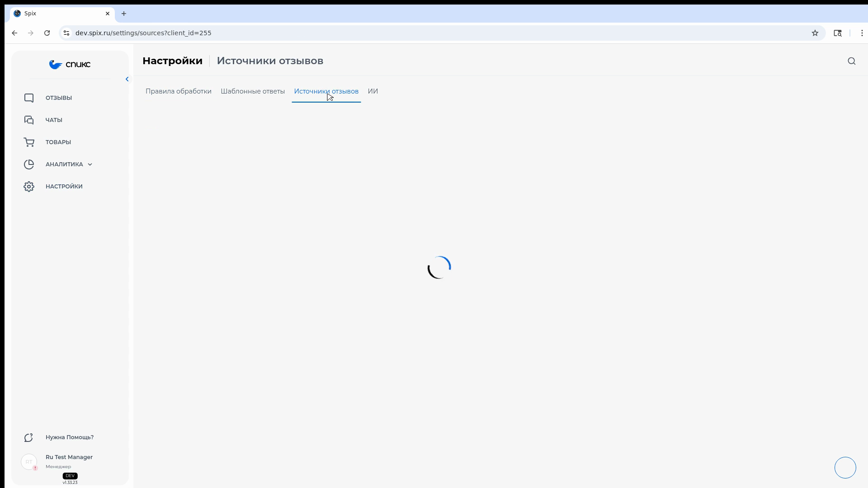The height and width of the screenshot is (488, 868).
Task: Click the Источники отзывов page subtitle
Action: pos(270,61)
